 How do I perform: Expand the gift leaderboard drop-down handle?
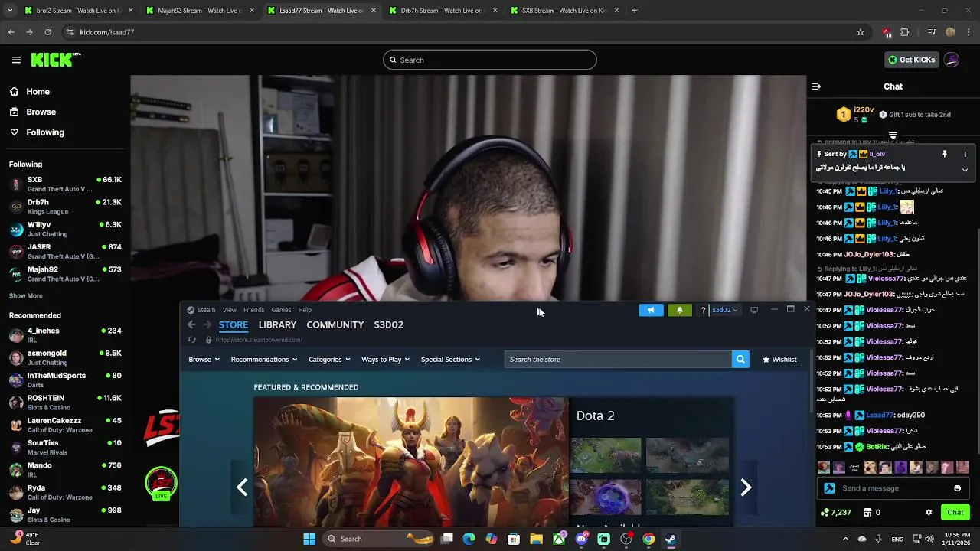[x=893, y=135]
